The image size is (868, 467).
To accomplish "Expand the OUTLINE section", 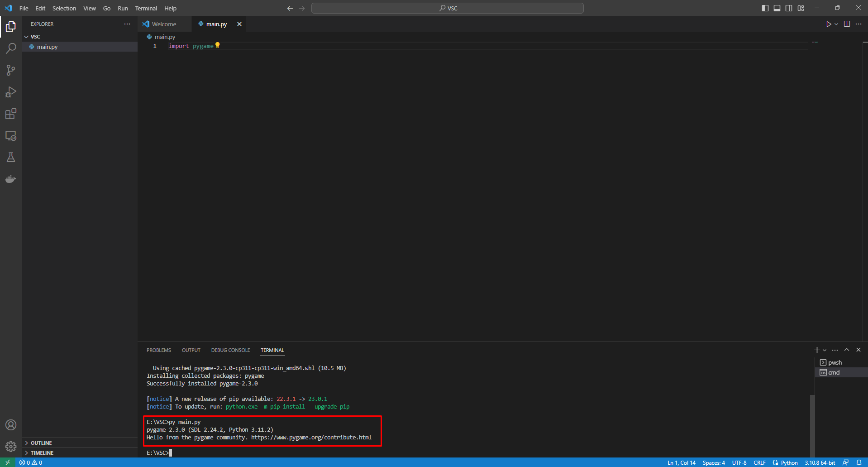I will click(x=80, y=443).
